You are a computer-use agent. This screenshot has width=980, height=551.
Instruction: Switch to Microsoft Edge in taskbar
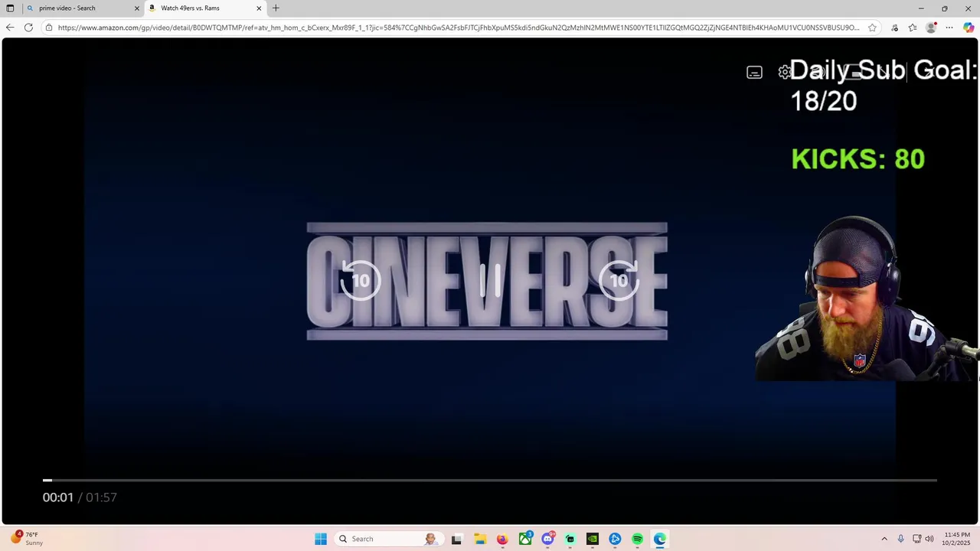[x=660, y=539]
